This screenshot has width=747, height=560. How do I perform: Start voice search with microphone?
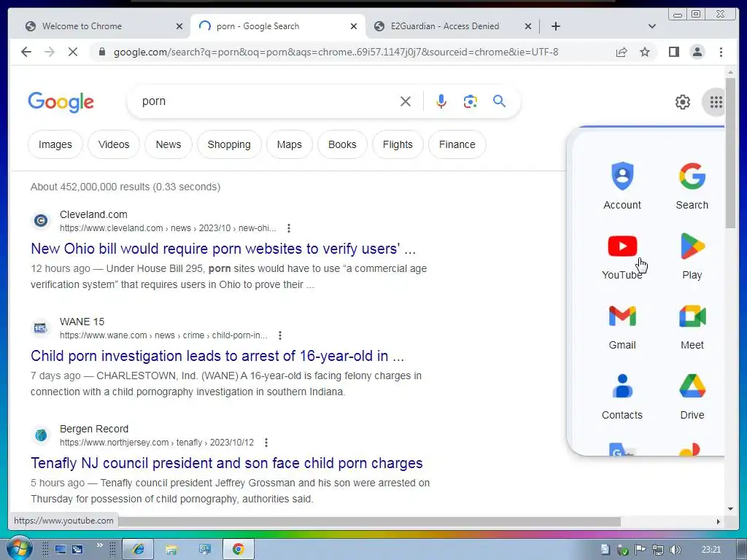441,101
